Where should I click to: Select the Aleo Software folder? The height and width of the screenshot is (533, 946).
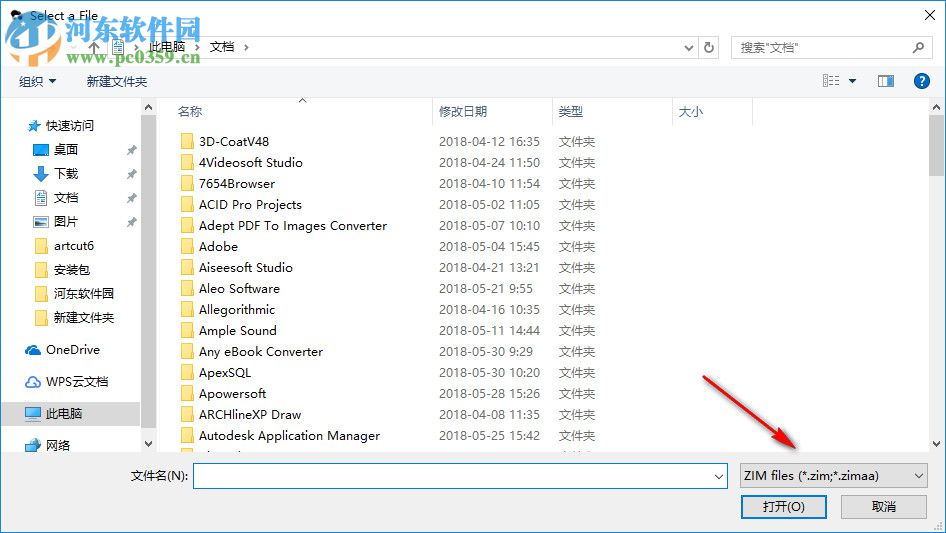click(x=240, y=289)
